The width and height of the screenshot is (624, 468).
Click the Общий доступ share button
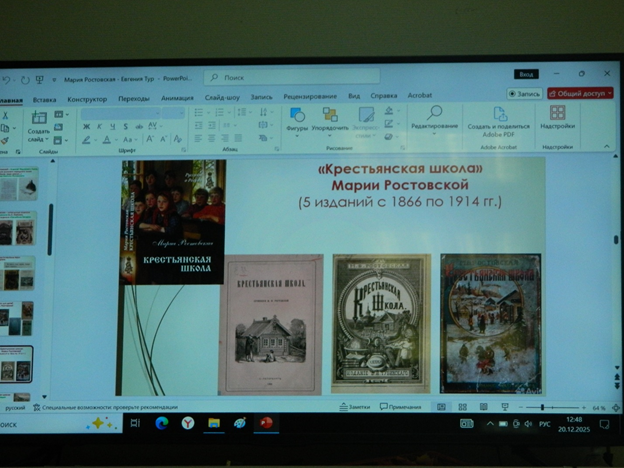pyautogui.click(x=580, y=94)
